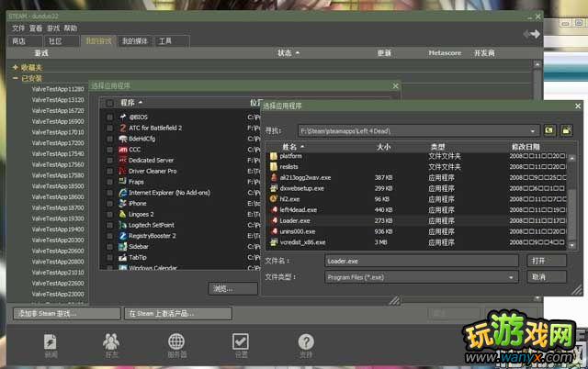
Task: Click the Loader.exe file icon
Action: point(275,220)
